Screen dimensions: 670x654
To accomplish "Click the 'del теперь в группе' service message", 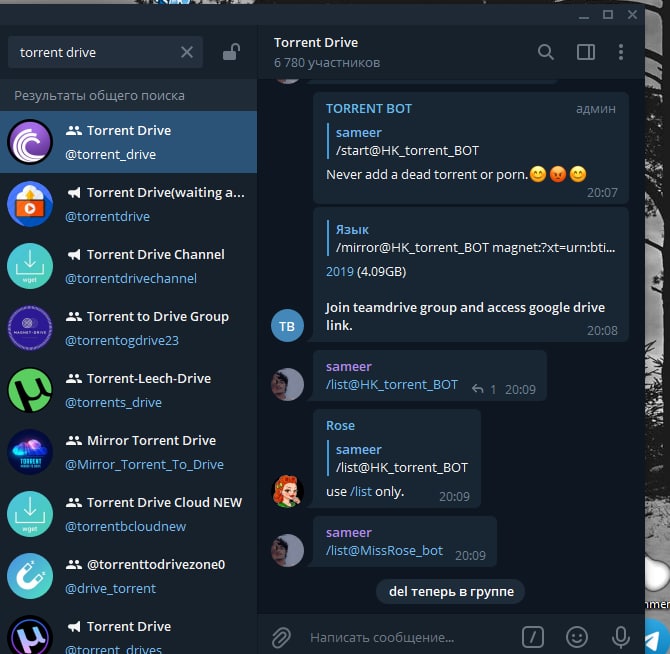I will (x=451, y=592).
